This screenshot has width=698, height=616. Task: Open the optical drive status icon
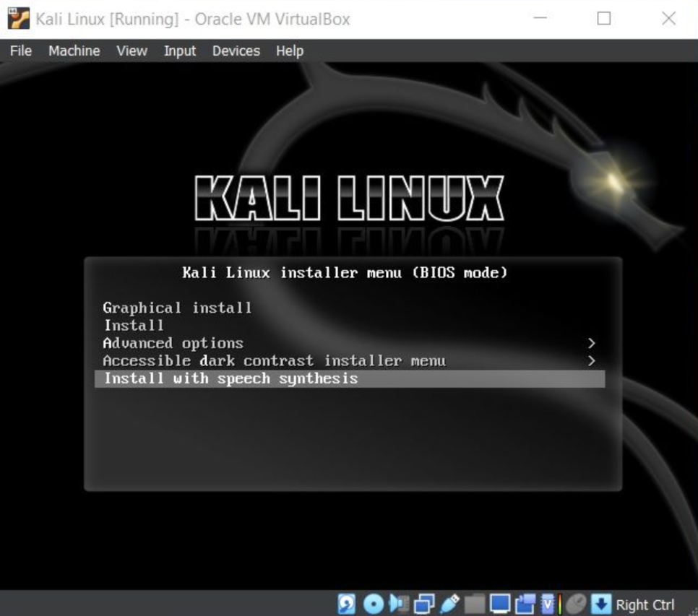click(x=374, y=604)
